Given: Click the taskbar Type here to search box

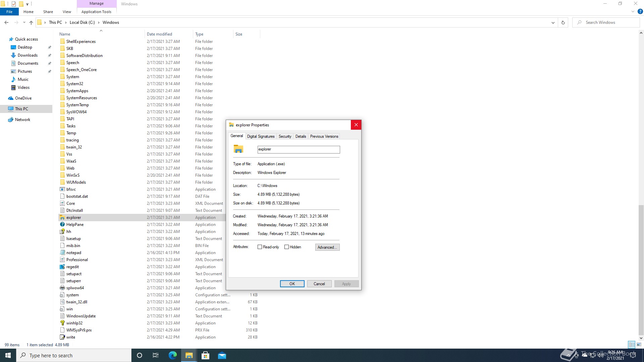Looking at the screenshot, I should click(x=74, y=355).
